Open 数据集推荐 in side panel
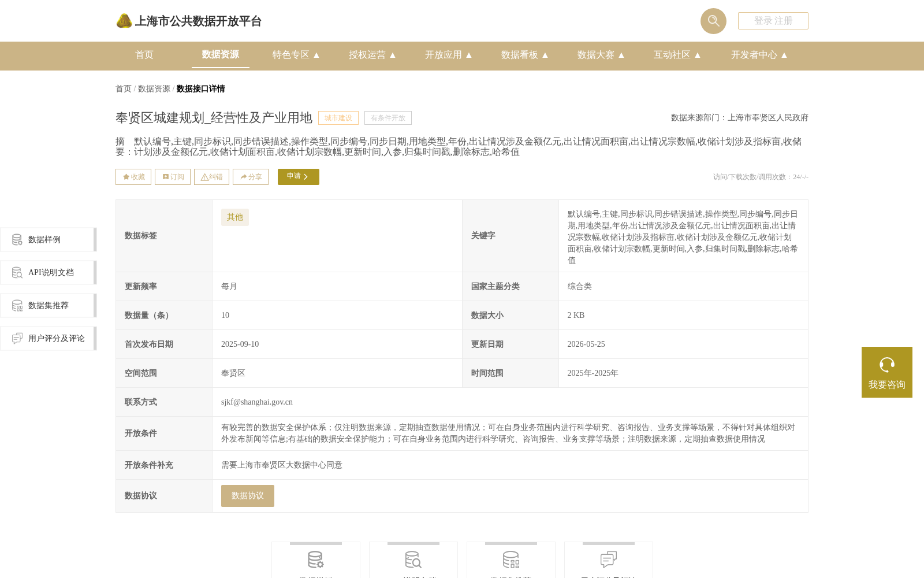The width and height of the screenshot is (924, 578). click(x=48, y=305)
